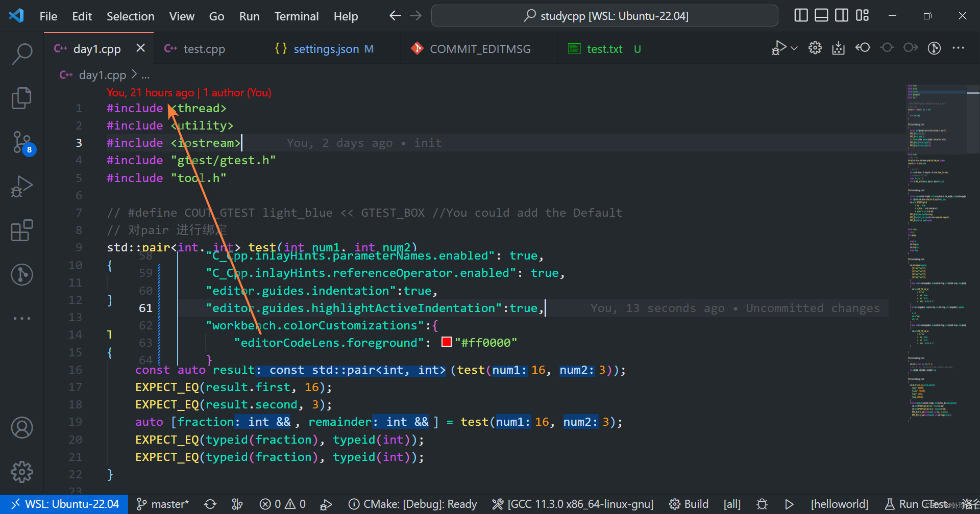Click the git graph icon in status bar
This screenshot has width=980, height=514.
tap(237, 504)
